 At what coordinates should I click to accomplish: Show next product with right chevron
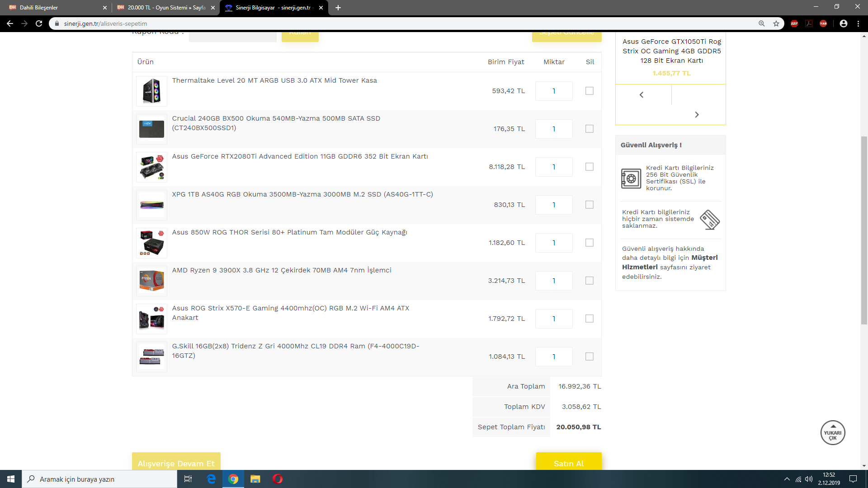coord(697,115)
